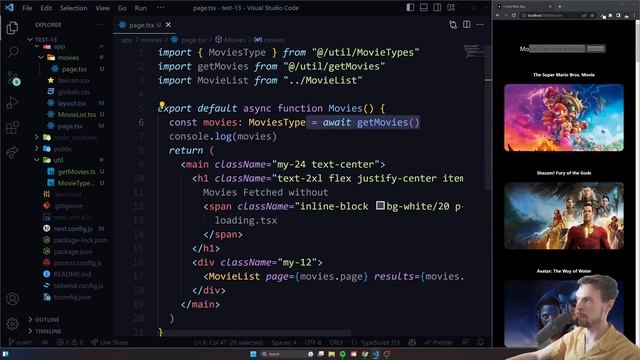Toggle secondary side bar layout icon
The image size is (640, 360).
pos(437,7)
